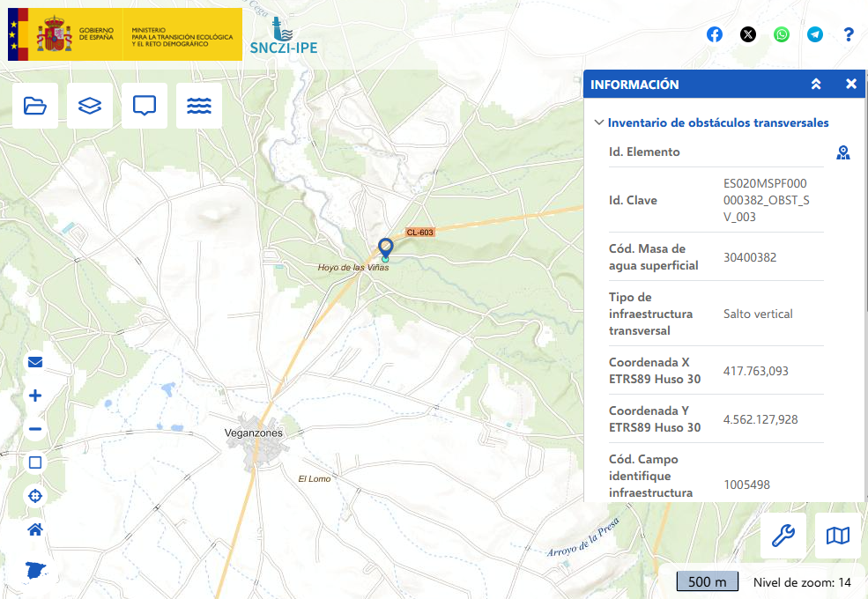Viewport: 868px width, 599px height.
Task: Collapse the Información panel with double chevron
Action: (x=816, y=85)
